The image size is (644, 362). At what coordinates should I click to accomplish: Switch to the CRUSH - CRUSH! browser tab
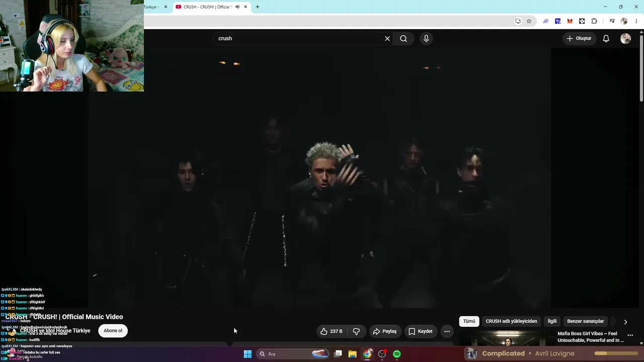pos(207,7)
